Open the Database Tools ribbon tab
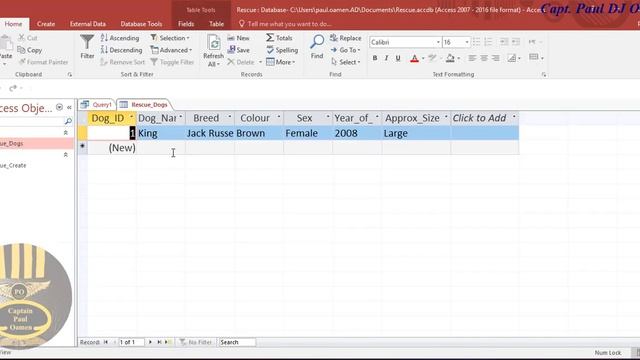This screenshot has width=640, height=360. point(141,24)
